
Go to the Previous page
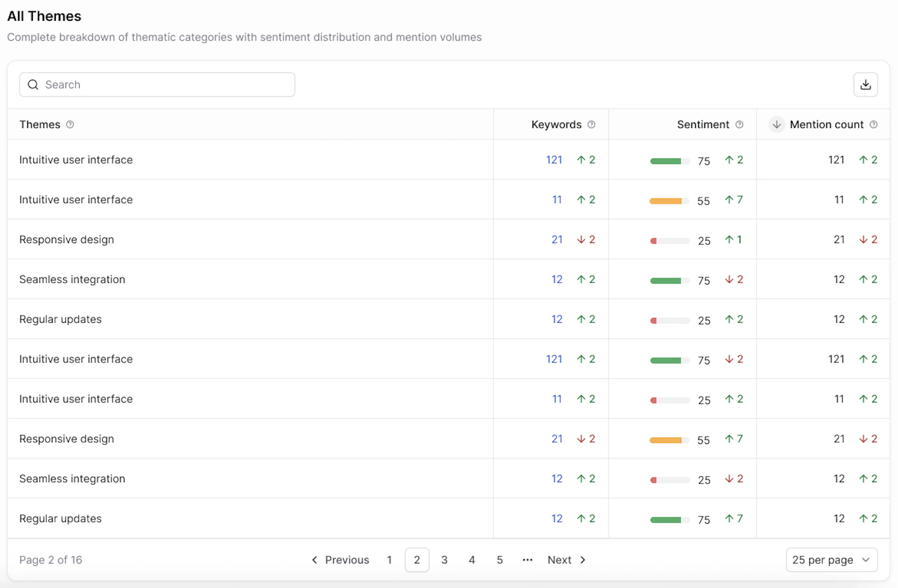pos(340,560)
